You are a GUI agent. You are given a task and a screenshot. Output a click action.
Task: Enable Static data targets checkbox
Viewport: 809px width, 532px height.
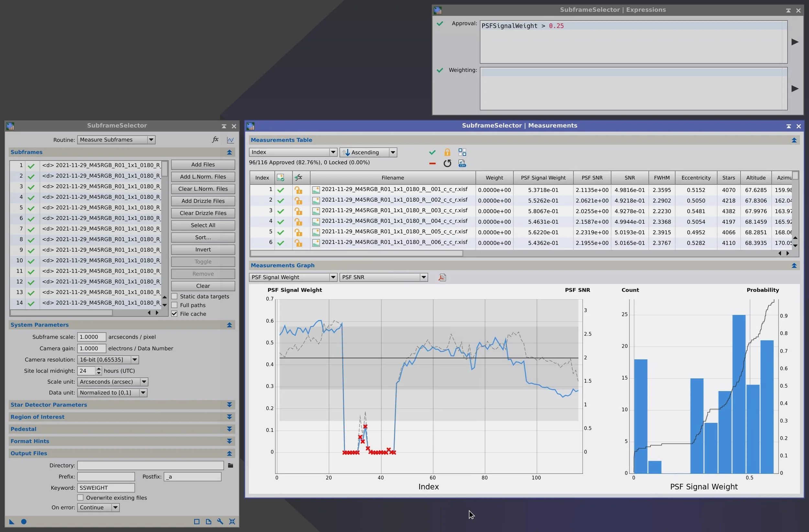[174, 296]
